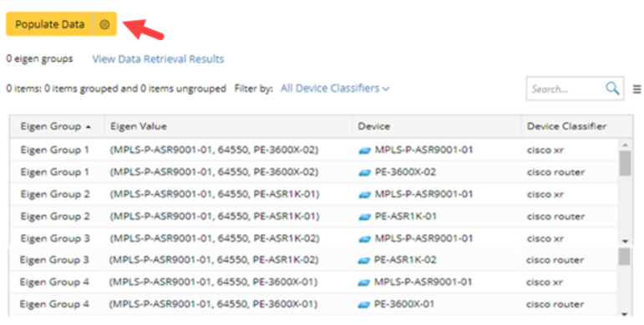Click inside the Search input field
644x325 pixels.
pyautogui.click(x=565, y=89)
